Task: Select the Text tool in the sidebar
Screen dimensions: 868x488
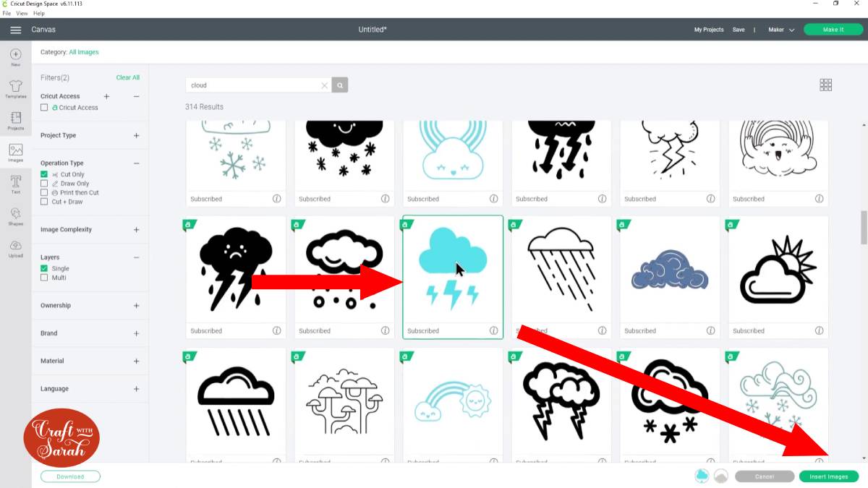Action: click(15, 184)
